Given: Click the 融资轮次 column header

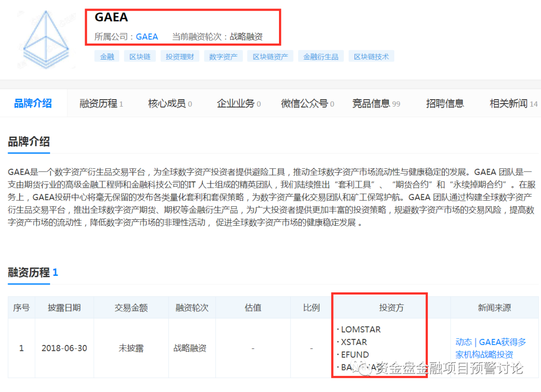Looking at the screenshot, I should 192,307.
